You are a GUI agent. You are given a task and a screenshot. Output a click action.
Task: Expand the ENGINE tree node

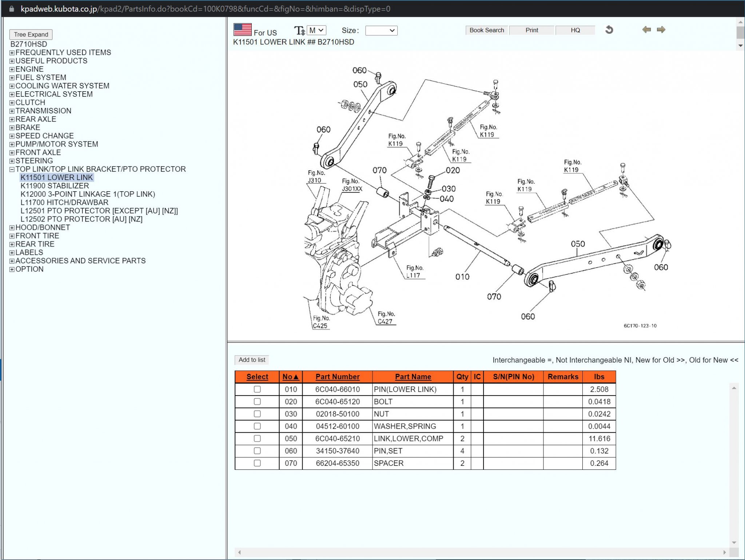coord(11,69)
